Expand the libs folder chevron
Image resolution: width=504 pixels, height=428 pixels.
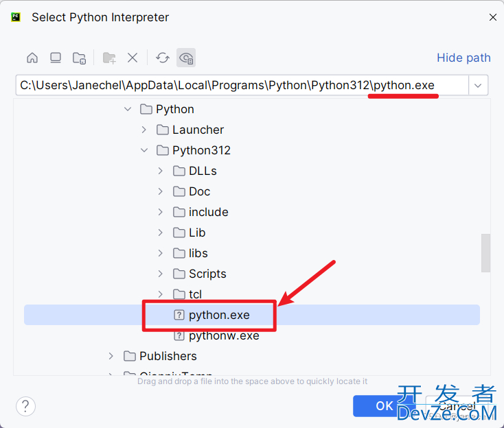161,253
